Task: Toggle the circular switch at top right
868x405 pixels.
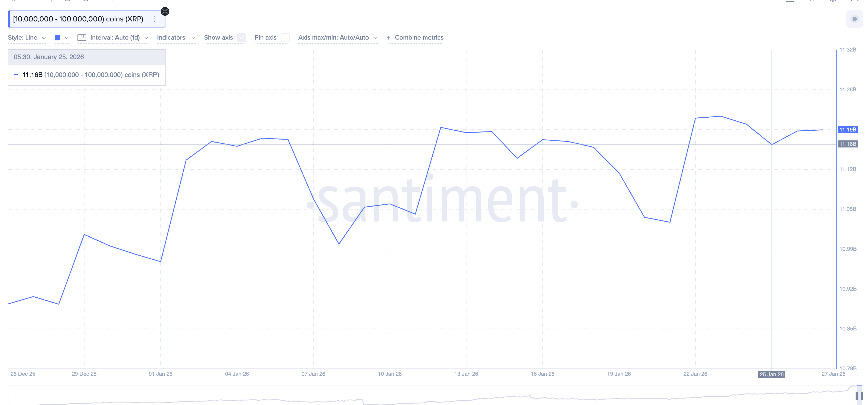Action: (x=855, y=19)
